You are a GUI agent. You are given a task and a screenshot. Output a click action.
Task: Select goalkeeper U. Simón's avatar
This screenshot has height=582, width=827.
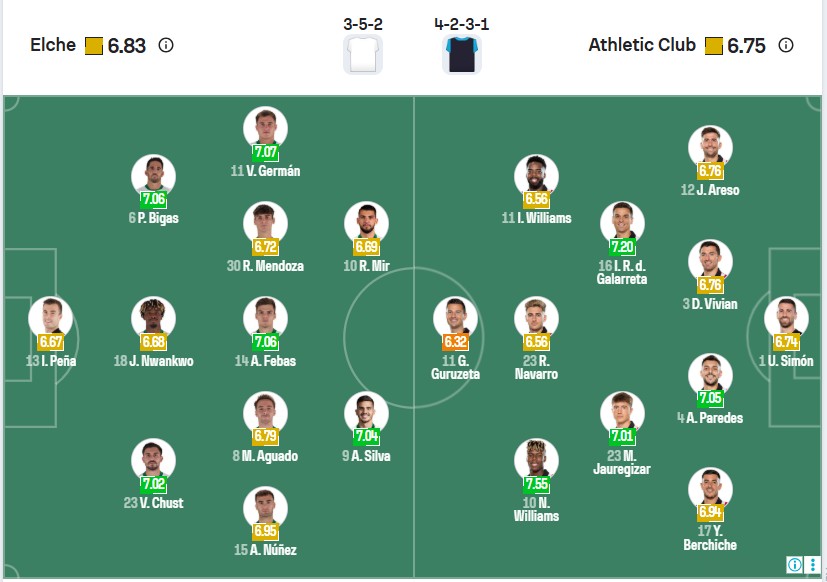[786, 318]
